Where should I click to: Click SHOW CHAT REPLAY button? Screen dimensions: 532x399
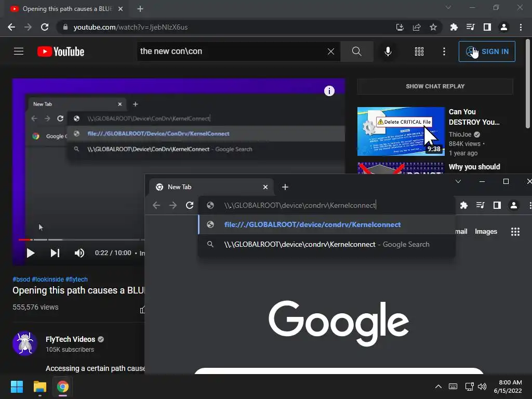pos(435,86)
